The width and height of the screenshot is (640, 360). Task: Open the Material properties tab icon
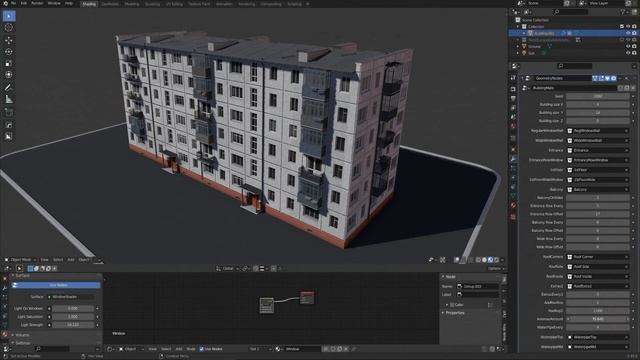coord(513,206)
